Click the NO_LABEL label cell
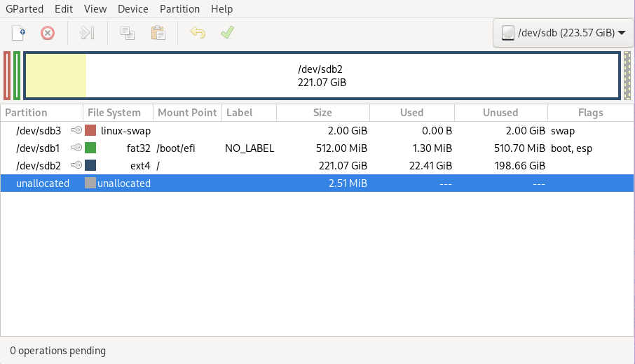The width and height of the screenshot is (635, 364). (250, 148)
